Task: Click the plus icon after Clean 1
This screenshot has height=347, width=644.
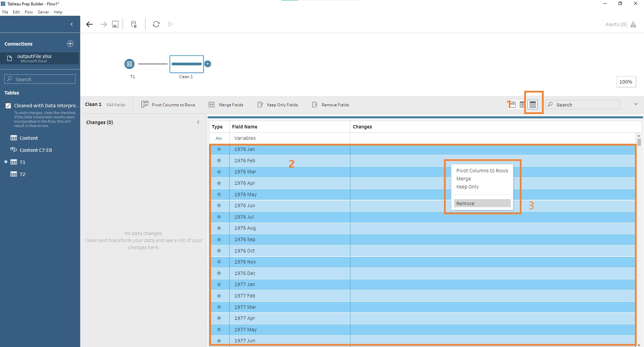Action: click(x=208, y=64)
